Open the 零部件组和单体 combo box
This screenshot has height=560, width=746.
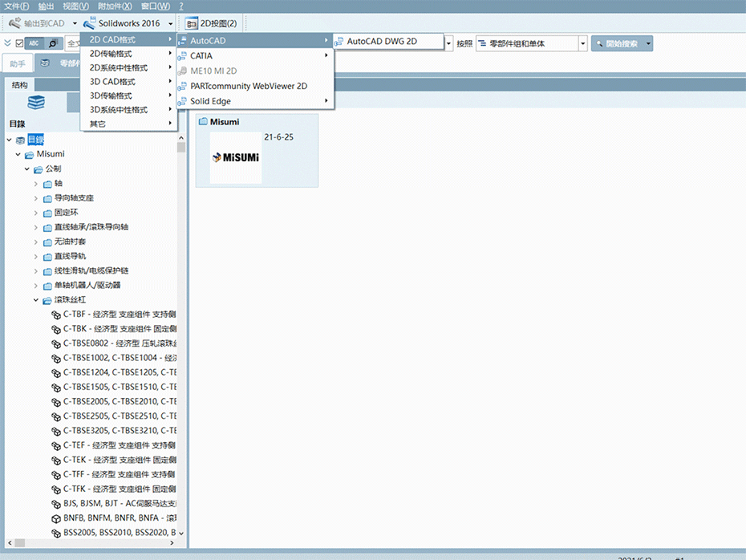(532, 44)
